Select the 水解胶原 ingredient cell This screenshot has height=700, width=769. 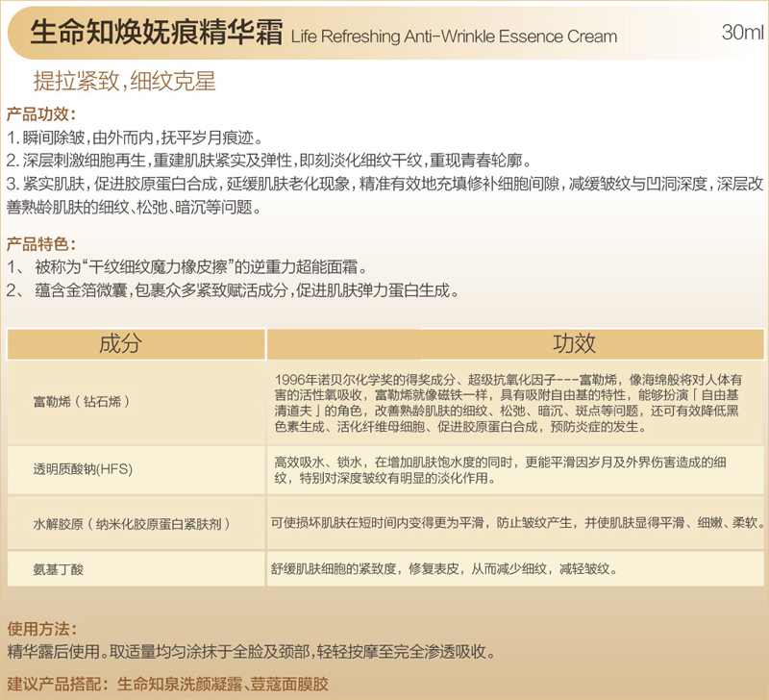pos(131,523)
